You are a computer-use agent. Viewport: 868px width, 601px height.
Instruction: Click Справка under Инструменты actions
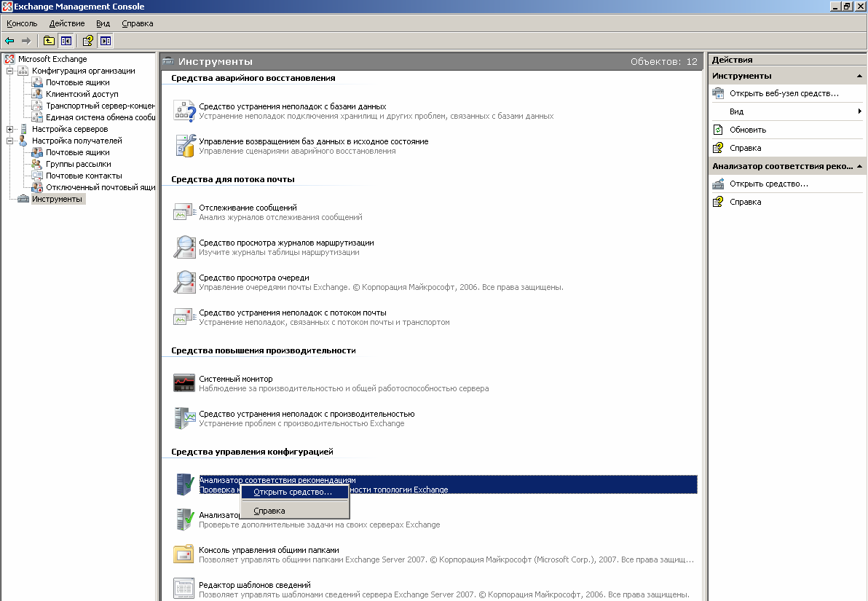[745, 148]
